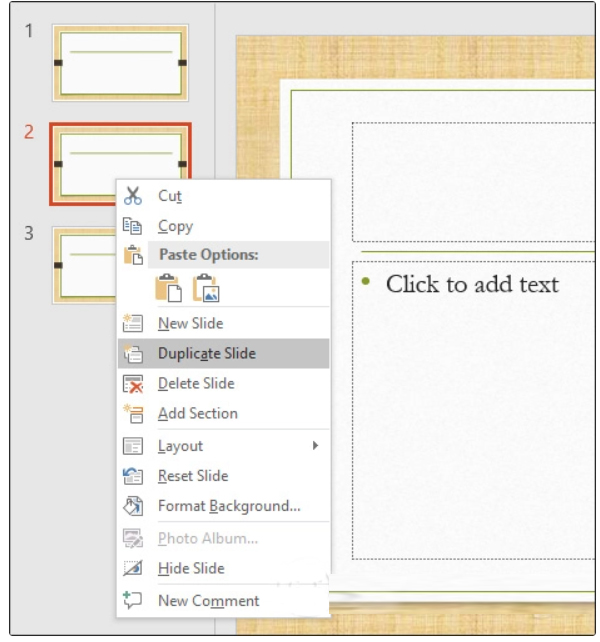Click the Reset Slide icon
600x642 pixels.
133,476
